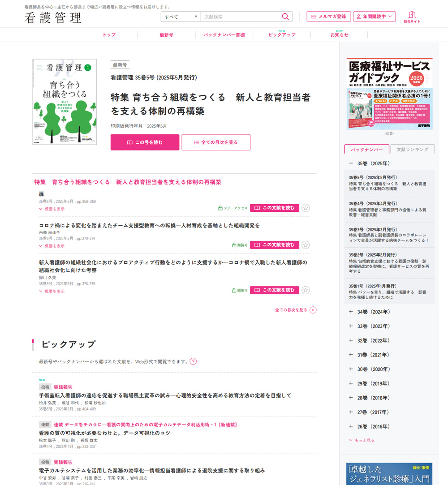Open 35巻3号（2025年3月発行）in sidebar
448x485 pixels.
tap(389, 235)
